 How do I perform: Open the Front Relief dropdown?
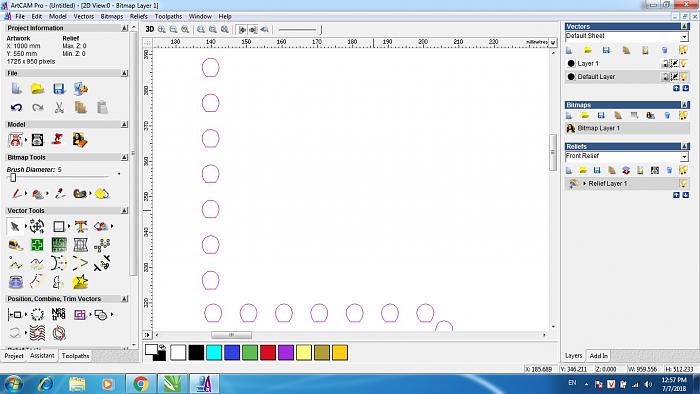[627, 156]
